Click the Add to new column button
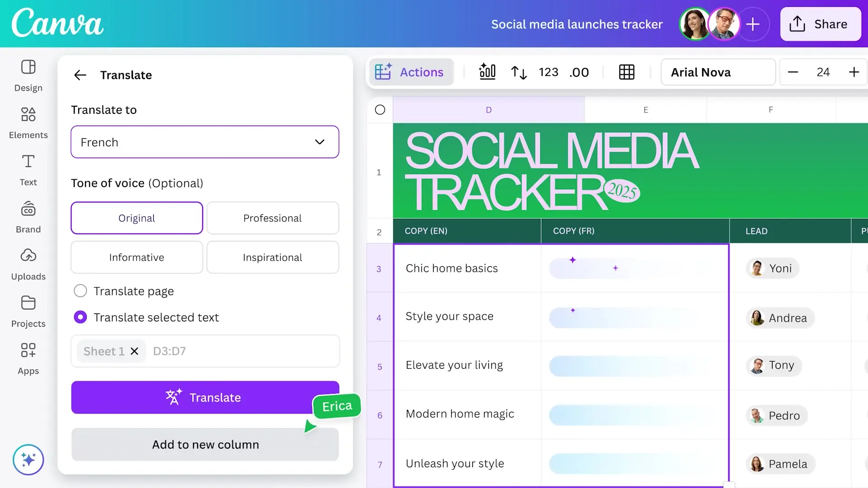The width and height of the screenshot is (868, 488). (x=205, y=445)
